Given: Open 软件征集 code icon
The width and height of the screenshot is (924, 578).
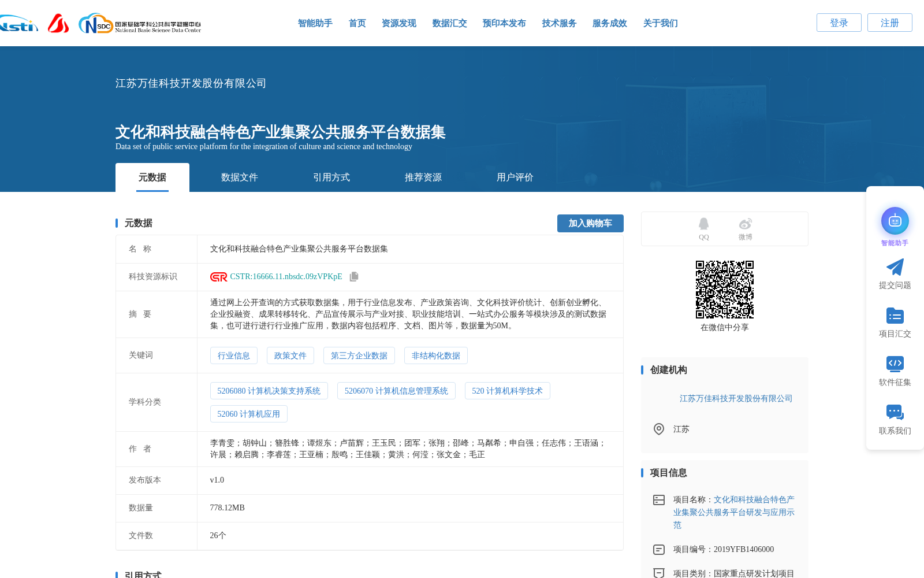Looking at the screenshot, I should [x=895, y=364].
